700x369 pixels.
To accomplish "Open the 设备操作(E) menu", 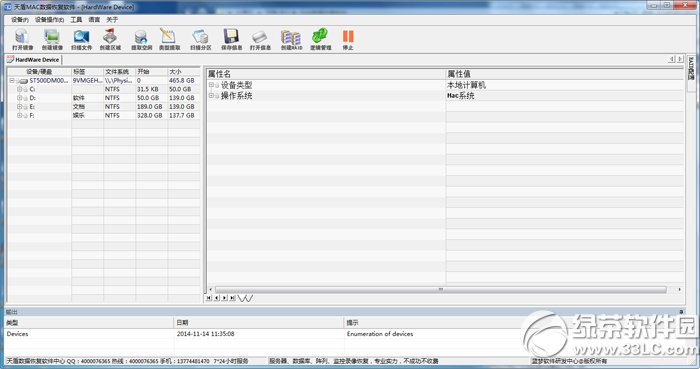I will tap(49, 20).
